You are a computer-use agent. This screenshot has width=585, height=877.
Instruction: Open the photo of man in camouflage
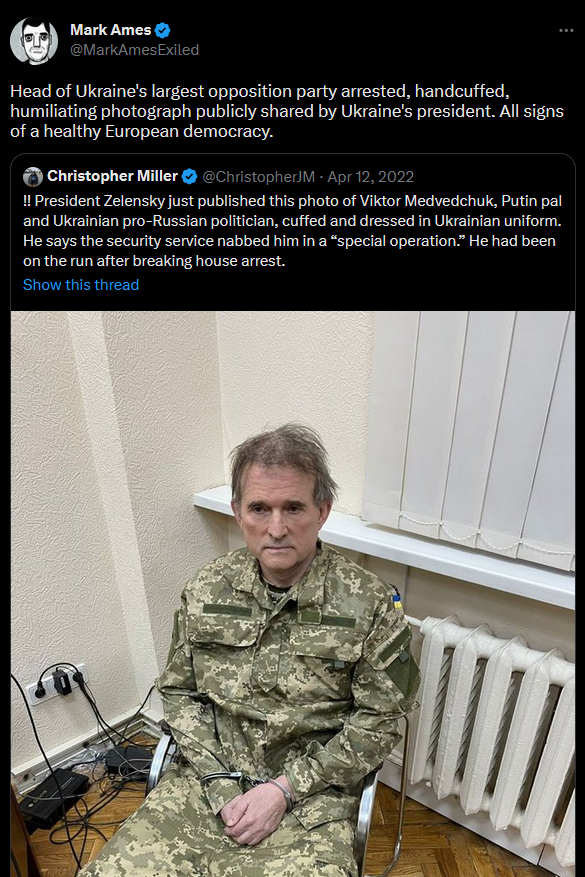point(292,594)
